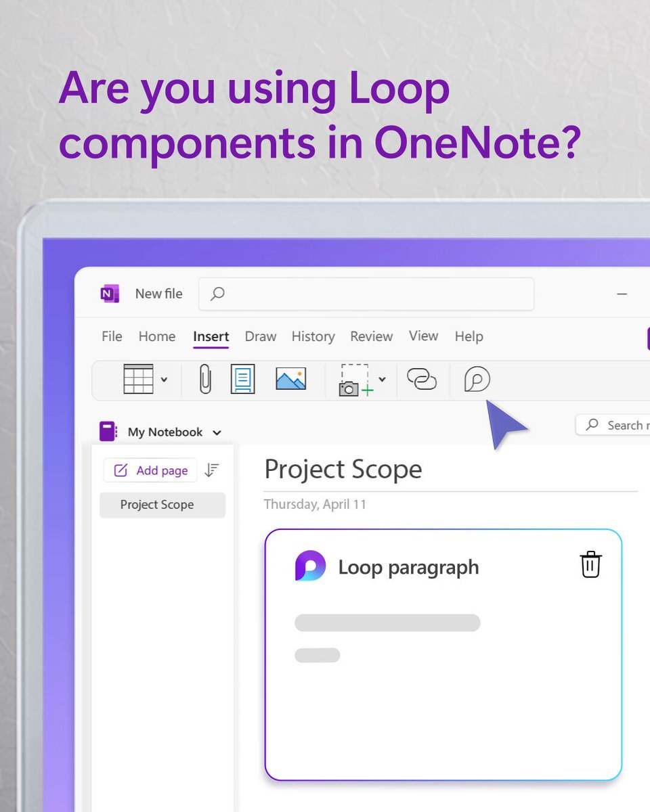Click the Search notebooks field
This screenshot has height=812, width=650.
click(x=613, y=425)
